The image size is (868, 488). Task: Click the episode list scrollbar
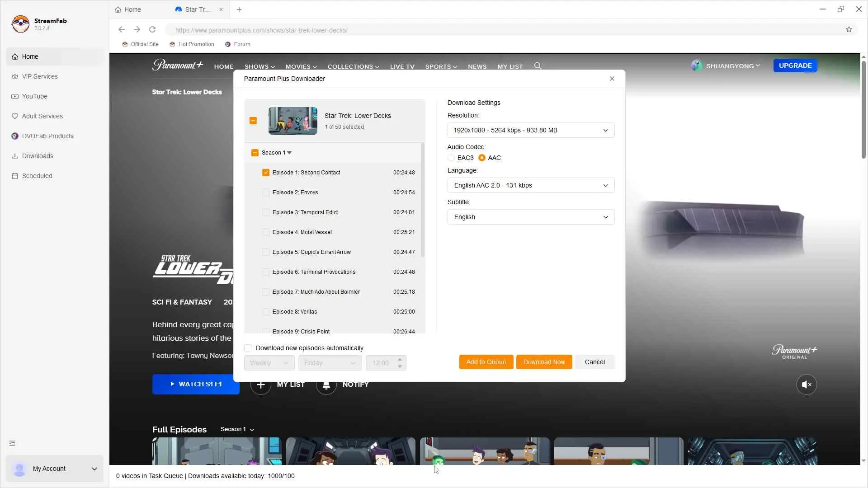coord(423,200)
